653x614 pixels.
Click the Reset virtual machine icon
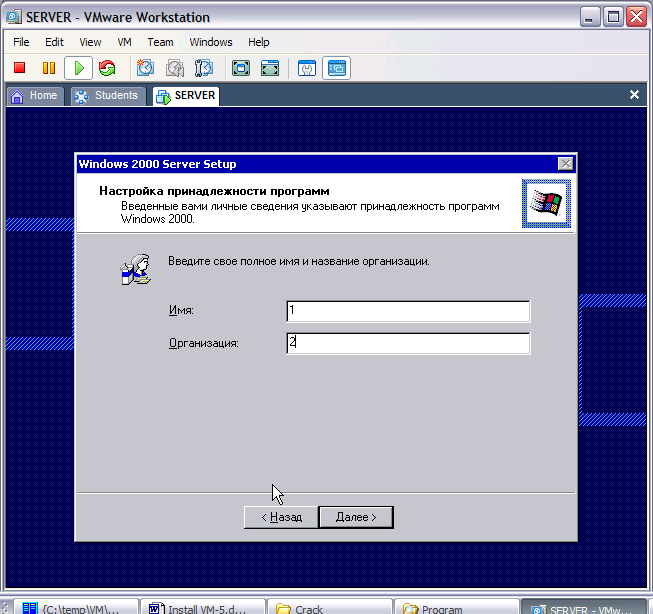coord(107,68)
